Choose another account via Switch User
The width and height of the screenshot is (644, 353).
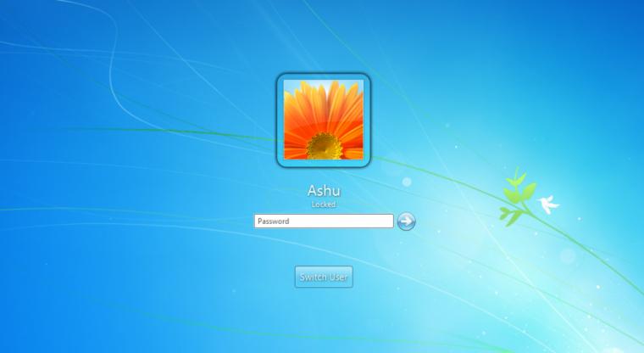point(323,277)
